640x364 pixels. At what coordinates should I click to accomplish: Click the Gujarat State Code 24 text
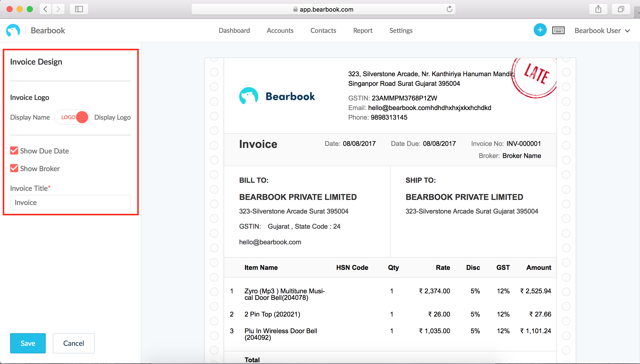[x=304, y=226]
